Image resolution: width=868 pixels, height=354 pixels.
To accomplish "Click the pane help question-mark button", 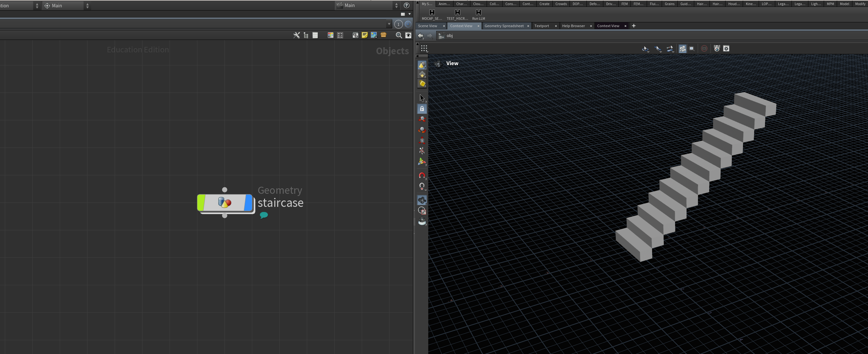I will click(406, 5).
